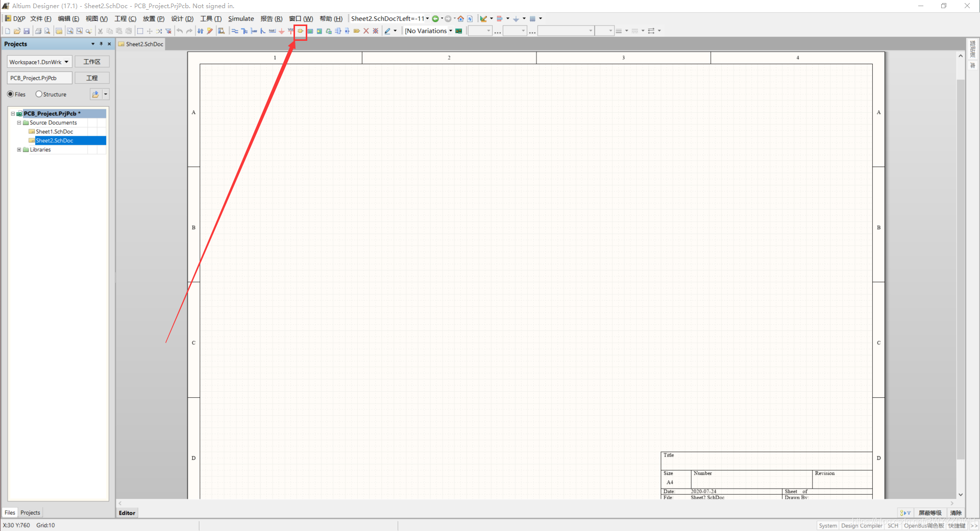Click the 清除 button
The width and height of the screenshot is (980, 531).
tap(956, 513)
